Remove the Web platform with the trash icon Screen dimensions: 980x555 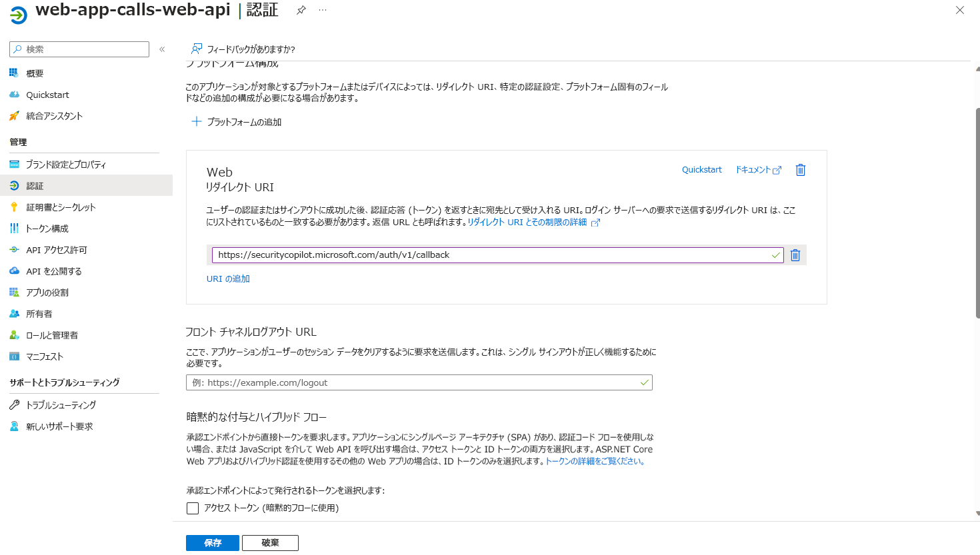coord(800,170)
